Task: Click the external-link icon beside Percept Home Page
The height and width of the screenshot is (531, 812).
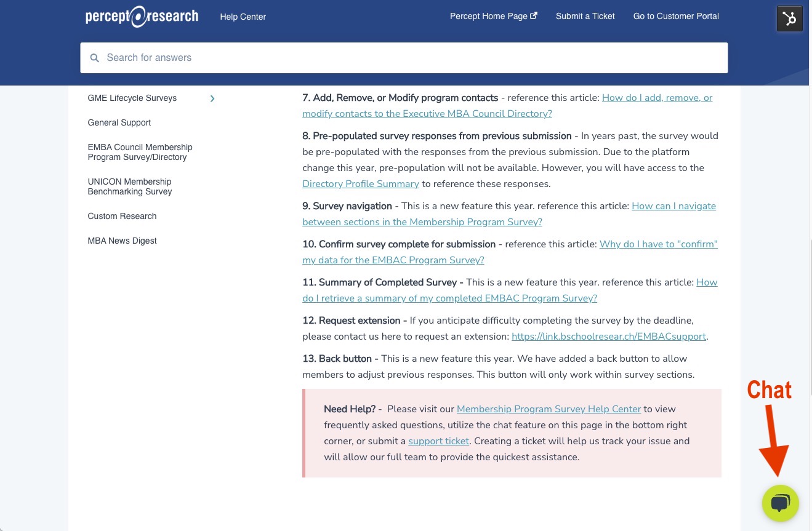Action: [534, 16]
